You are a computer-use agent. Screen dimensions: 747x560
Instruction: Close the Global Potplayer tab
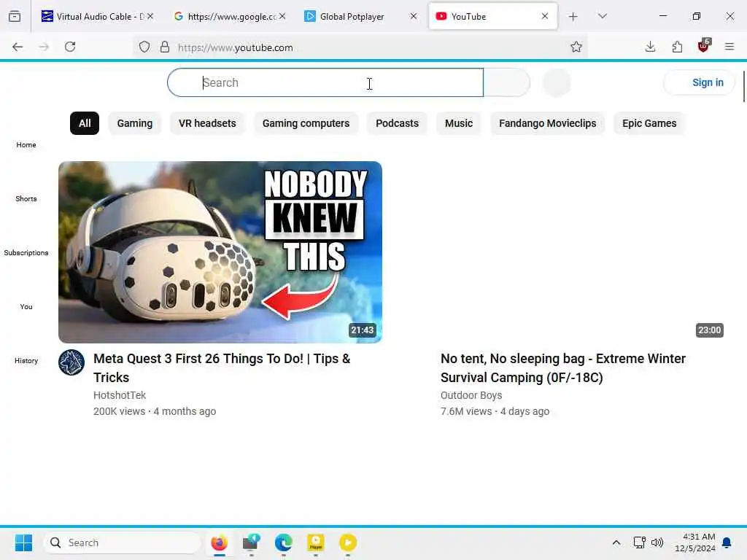point(414,16)
